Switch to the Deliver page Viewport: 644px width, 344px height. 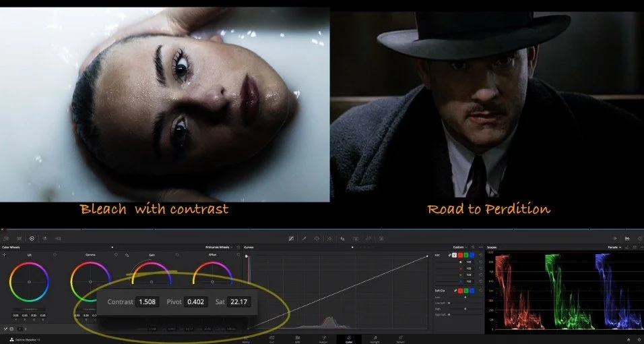pyautogui.click(x=401, y=339)
